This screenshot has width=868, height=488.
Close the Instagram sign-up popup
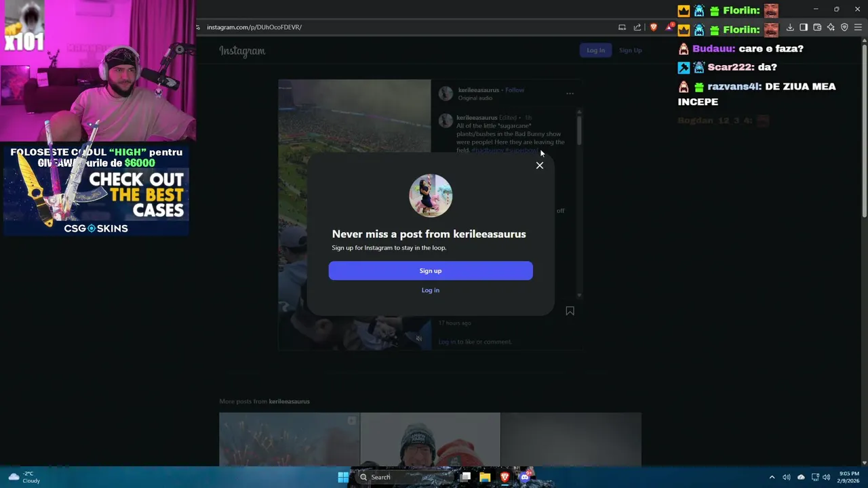pos(540,165)
